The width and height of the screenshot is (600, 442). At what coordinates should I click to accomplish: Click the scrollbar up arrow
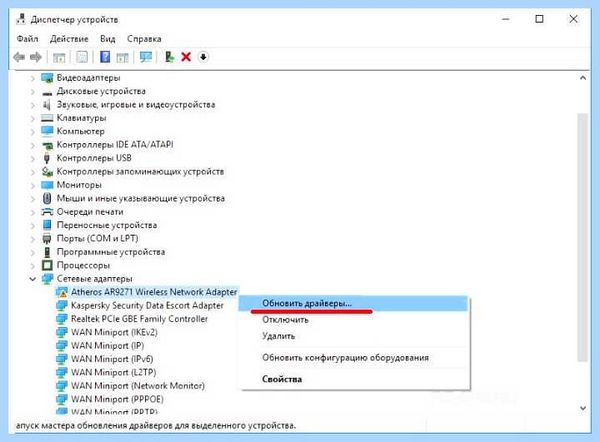582,78
